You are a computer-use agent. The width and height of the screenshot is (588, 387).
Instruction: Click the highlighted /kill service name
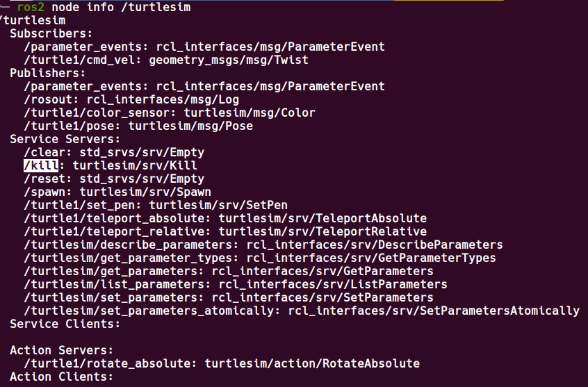click(x=40, y=165)
